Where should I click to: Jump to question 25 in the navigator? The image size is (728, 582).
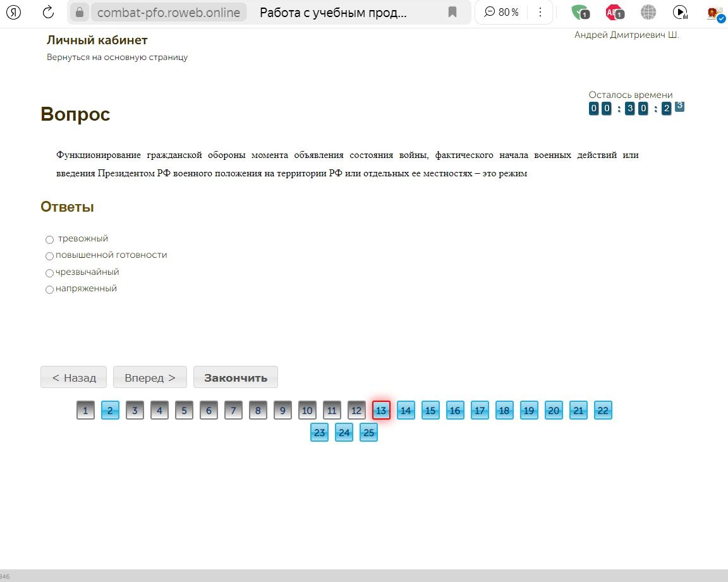368,433
